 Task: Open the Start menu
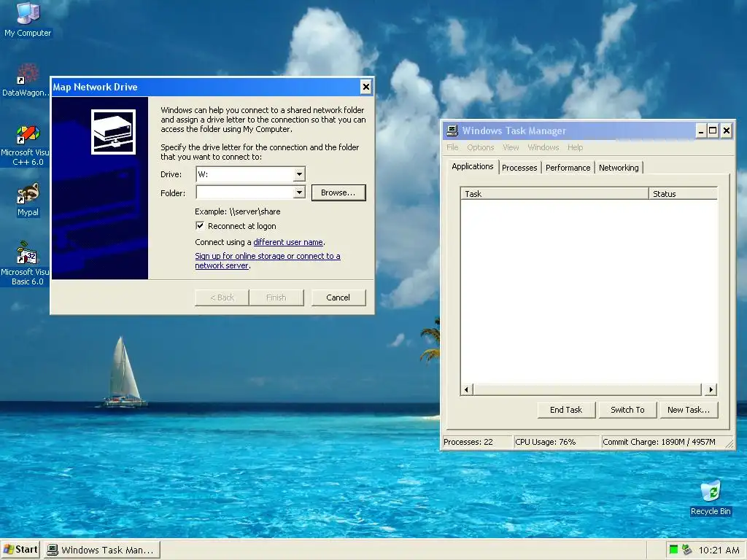tap(20, 550)
